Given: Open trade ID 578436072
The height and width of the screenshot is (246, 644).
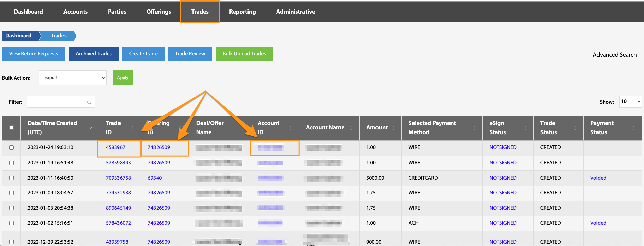Looking at the screenshot, I should [x=118, y=223].
